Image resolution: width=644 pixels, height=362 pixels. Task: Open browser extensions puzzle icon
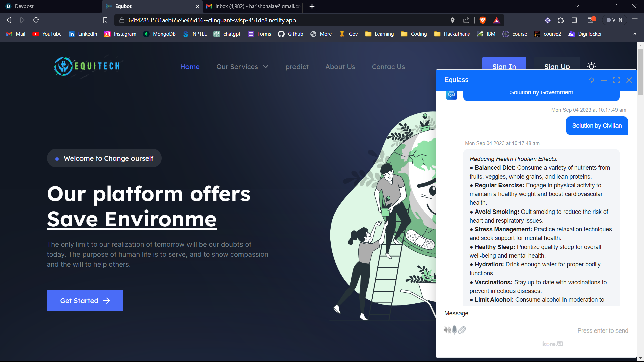coord(561,20)
